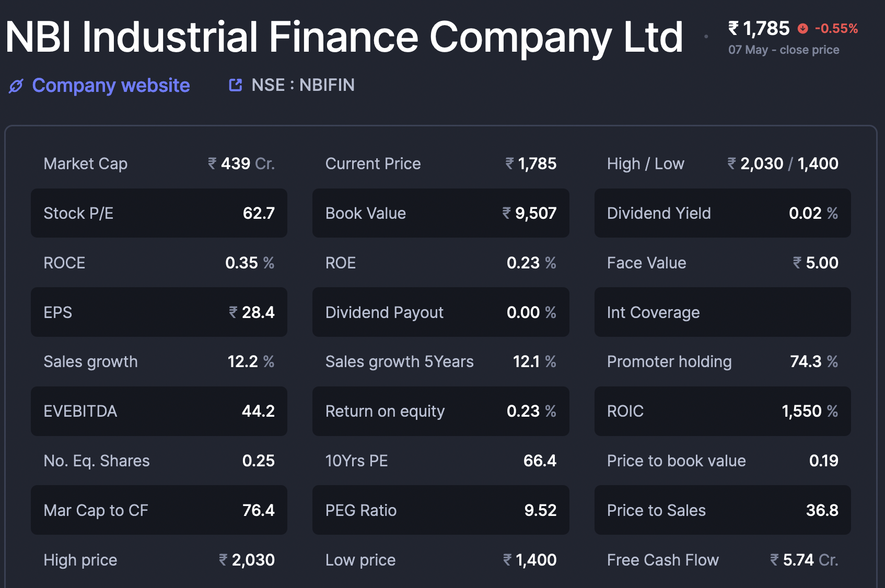Click the High / Low value 2,030 / 1,400

coord(783,164)
